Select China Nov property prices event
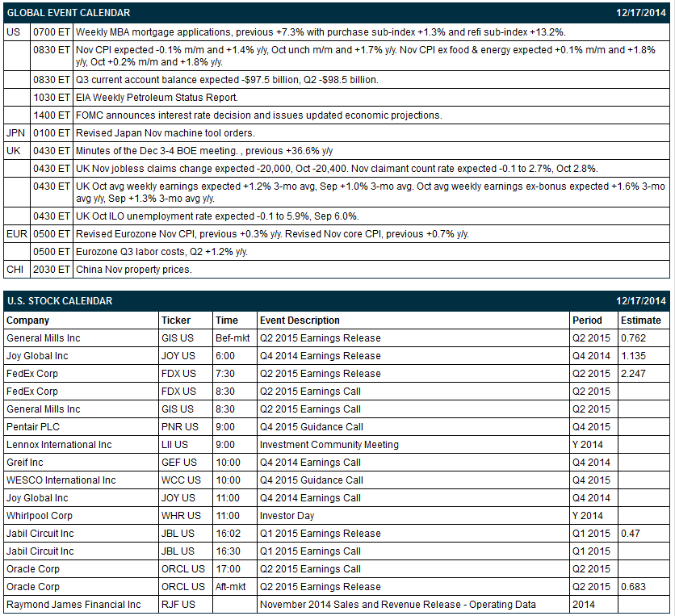675x616 pixels. (x=134, y=270)
